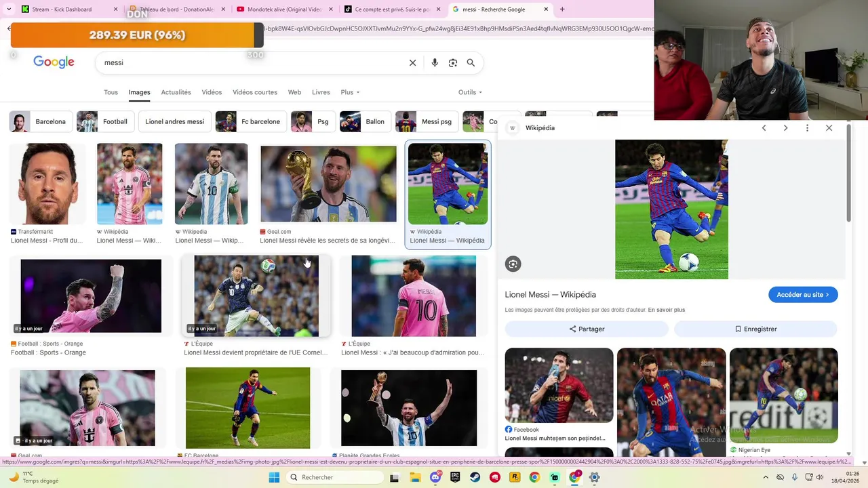The image size is (868, 488).
Task: Open the Livres tab
Action: pyautogui.click(x=321, y=92)
